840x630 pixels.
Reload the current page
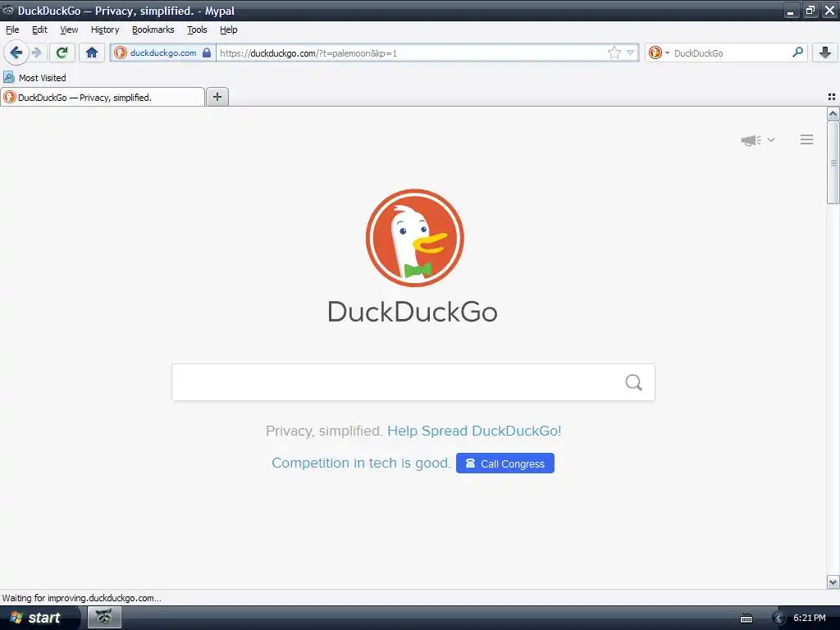62,52
